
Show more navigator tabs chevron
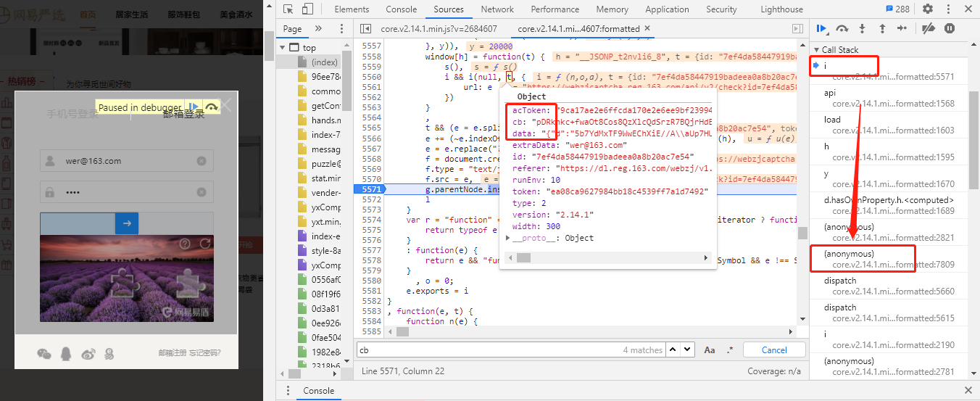[x=317, y=28]
